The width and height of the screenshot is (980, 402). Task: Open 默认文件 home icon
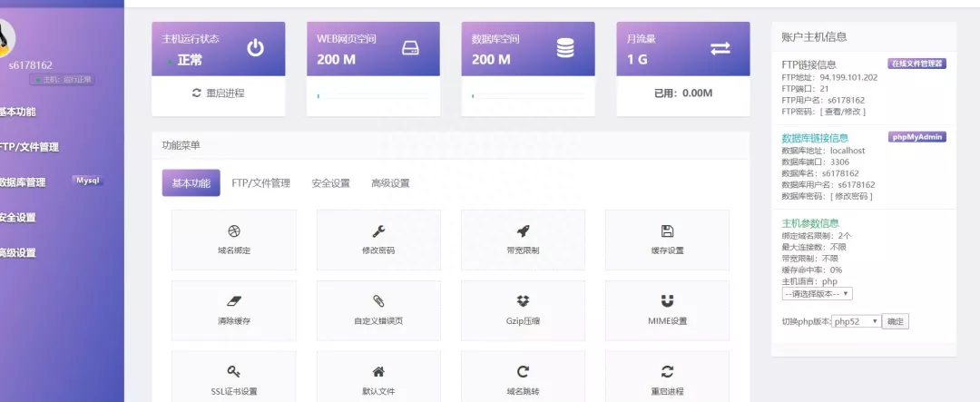pyautogui.click(x=378, y=372)
